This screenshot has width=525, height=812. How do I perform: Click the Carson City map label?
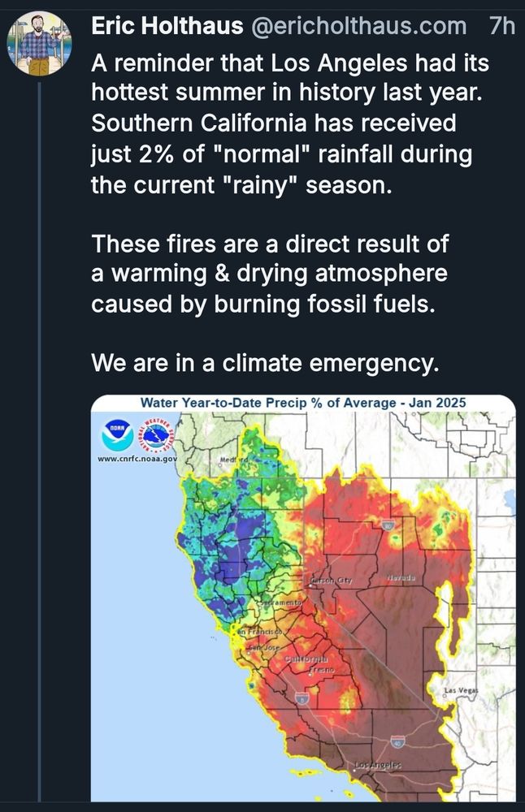[x=332, y=581]
